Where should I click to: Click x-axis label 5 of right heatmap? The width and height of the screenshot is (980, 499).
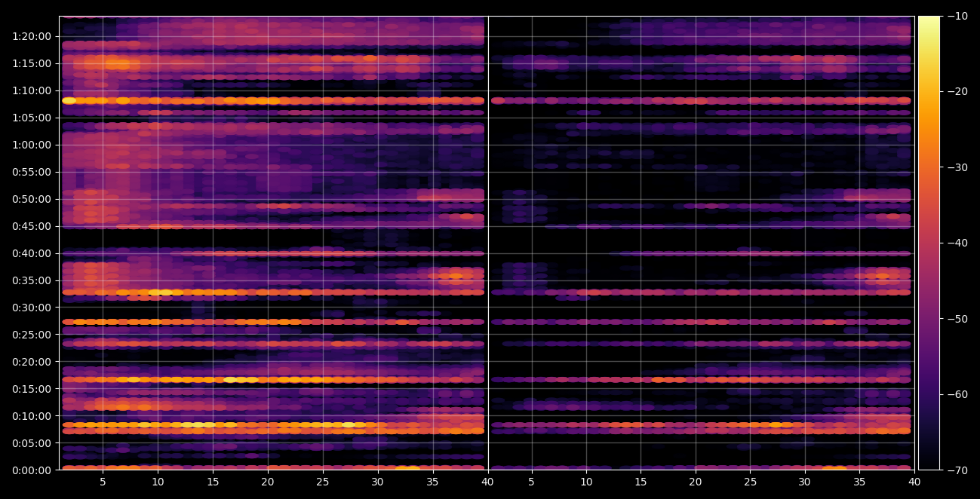[531, 482]
